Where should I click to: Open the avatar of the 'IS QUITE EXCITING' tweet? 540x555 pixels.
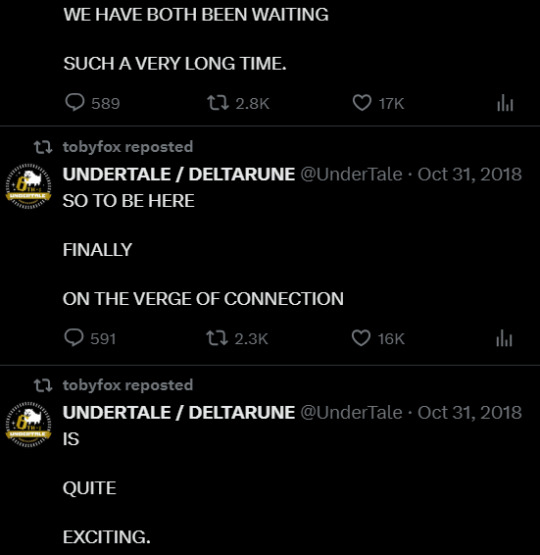(x=28, y=424)
